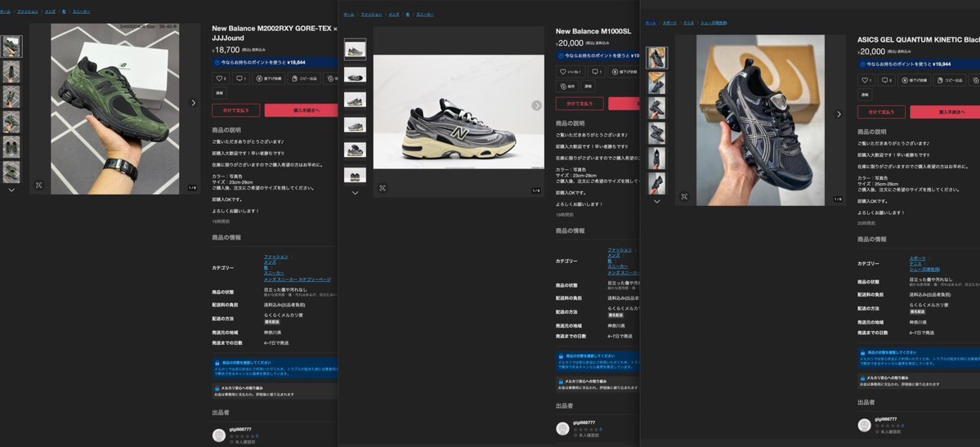Click copy listing (コピー出品) on M2002RXY page
Viewport: 980px width, 447px height.
[x=304, y=78]
